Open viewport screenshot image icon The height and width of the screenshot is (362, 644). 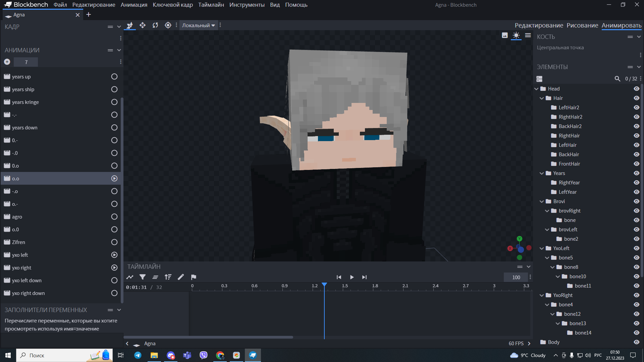(x=505, y=35)
